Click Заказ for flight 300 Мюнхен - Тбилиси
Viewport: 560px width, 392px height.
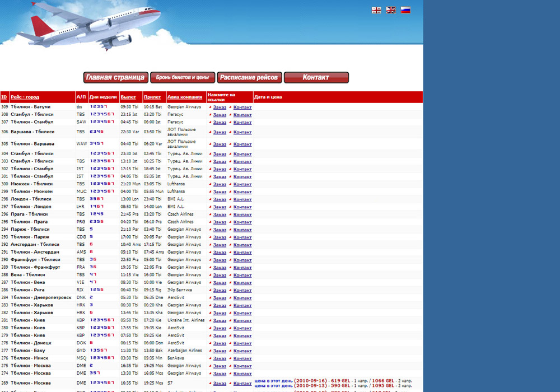220,184
